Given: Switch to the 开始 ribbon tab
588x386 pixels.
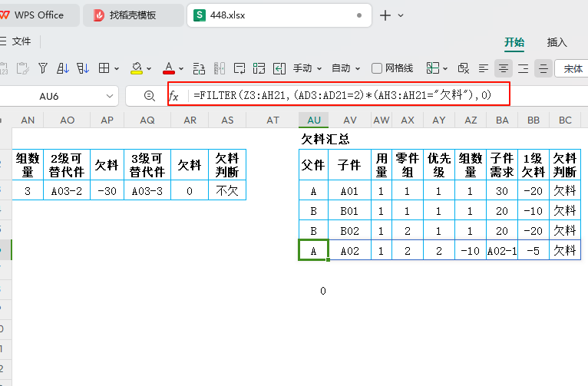Looking at the screenshot, I should [514, 42].
